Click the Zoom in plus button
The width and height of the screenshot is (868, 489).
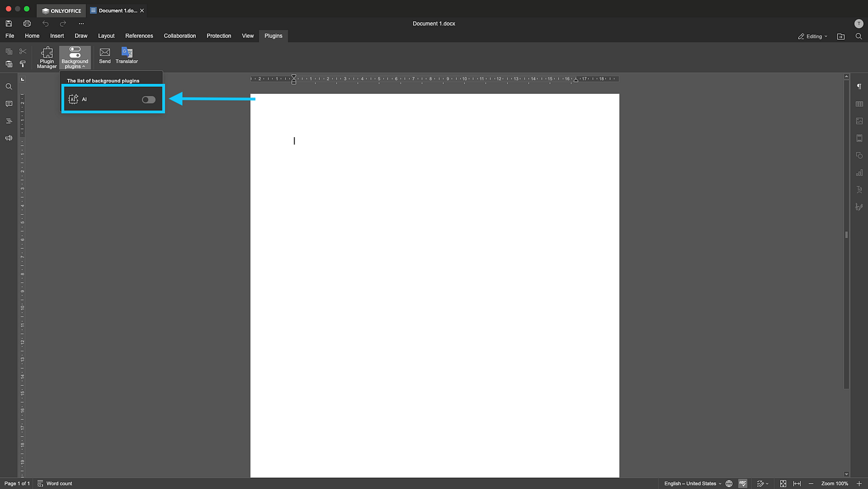859,483
